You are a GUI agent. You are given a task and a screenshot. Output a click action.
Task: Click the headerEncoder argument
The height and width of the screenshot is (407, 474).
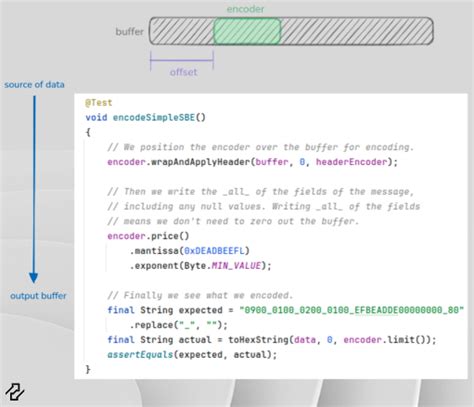click(x=352, y=162)
